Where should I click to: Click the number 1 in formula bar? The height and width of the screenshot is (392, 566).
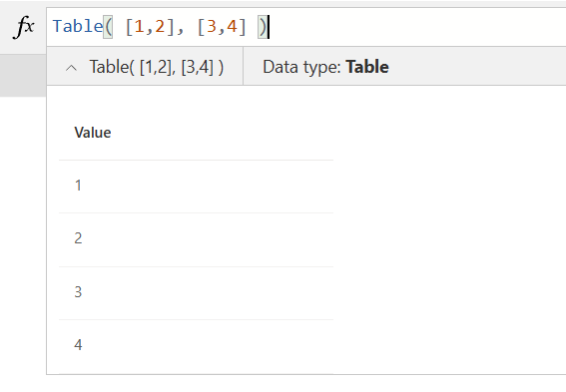tap(139, 27)
